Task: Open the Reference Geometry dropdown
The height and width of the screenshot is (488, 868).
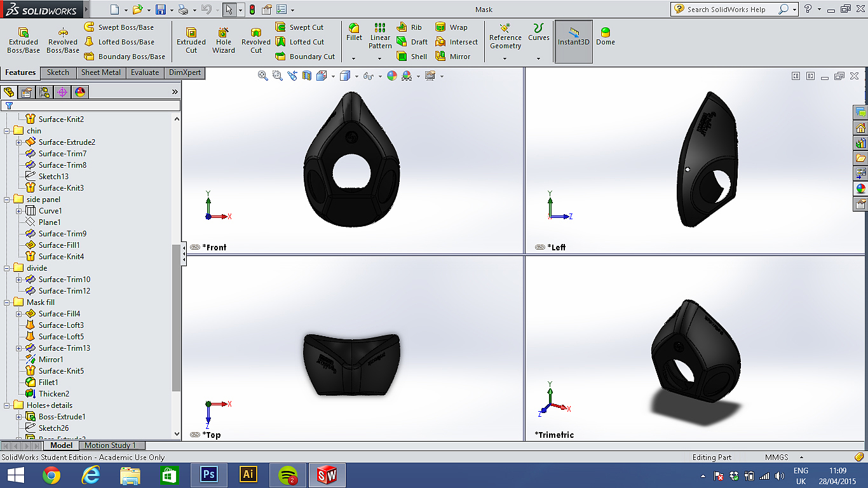Action: tap(505, 58)
